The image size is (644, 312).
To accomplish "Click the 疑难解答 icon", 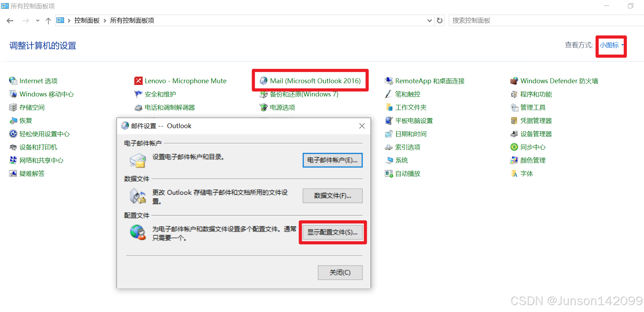I will point(13,173).
